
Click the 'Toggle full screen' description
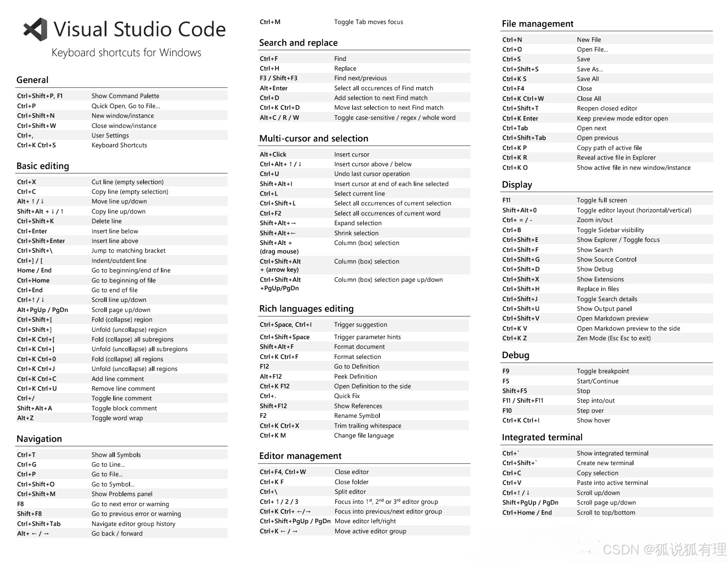pyautogui.click(x=602, y=200)
